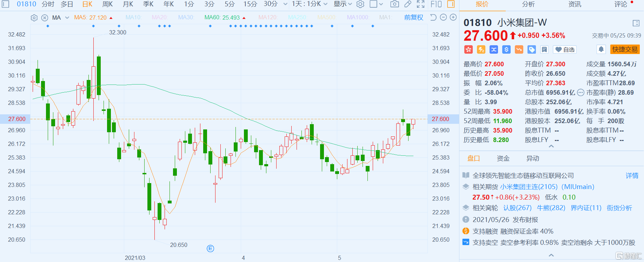Open the 显示 display dropdown
The image size is (644, 262).
pos(343,4)
